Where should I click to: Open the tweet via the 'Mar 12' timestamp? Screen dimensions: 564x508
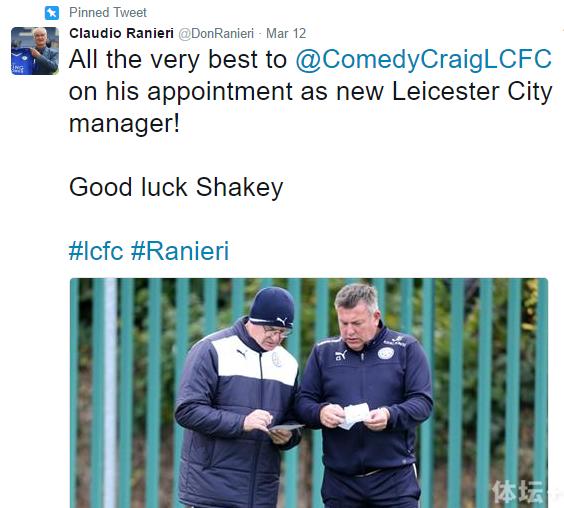286,33
